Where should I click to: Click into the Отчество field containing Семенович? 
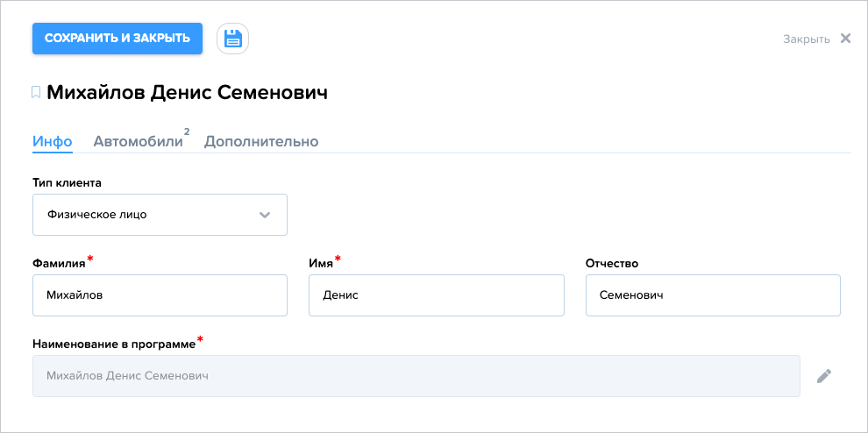[713, 295]
